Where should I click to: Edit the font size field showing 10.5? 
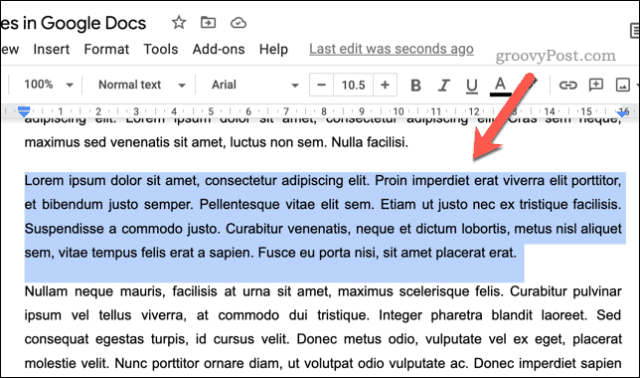pyautogui.click(x=353, y=85)
